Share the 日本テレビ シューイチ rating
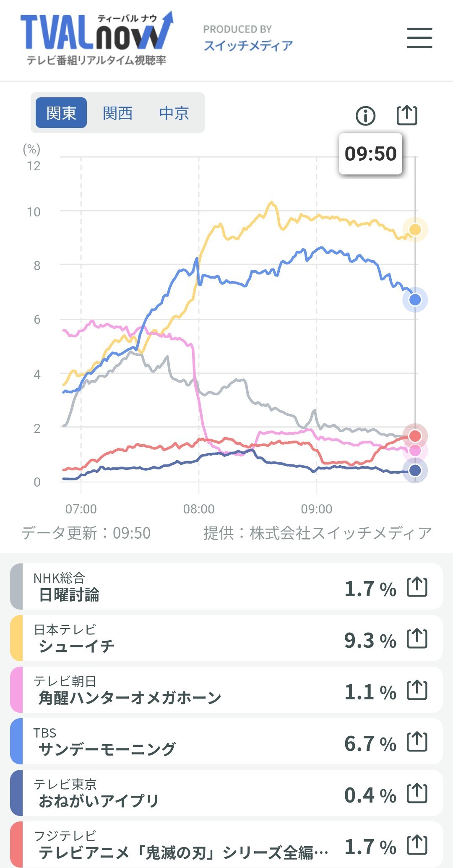 [417, 639]
